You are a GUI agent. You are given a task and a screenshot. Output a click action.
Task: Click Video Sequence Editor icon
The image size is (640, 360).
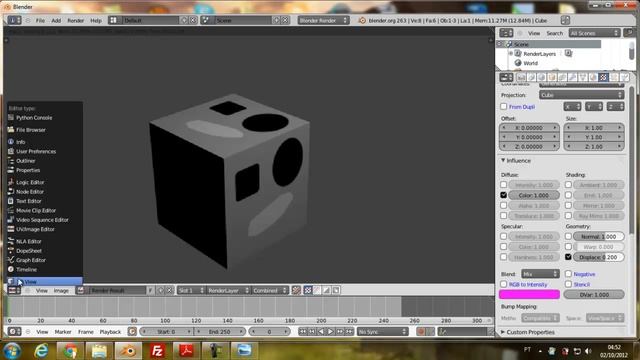(x=11, y=220)
